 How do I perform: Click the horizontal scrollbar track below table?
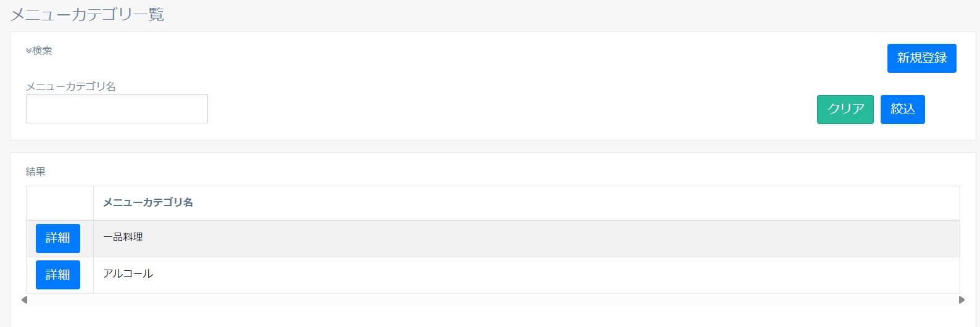coord(492,300)
